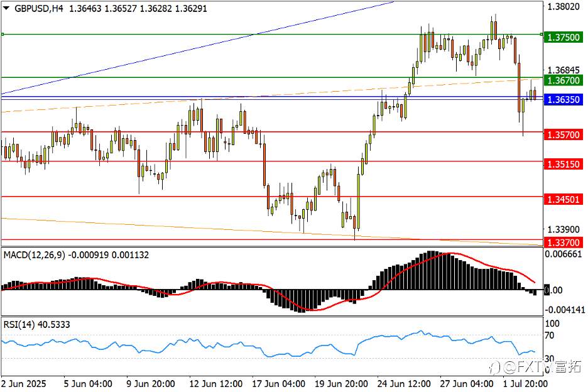Click the 24 Jun 12:00 time label

pyautogui.click(x=404, y=384)
